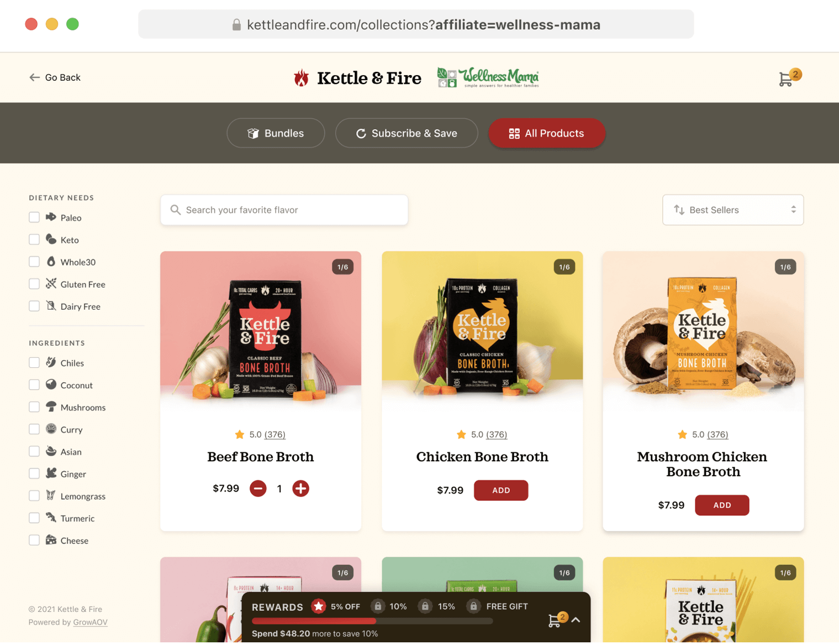Click the rewards progress bar
Viewport: 839px width, 644px height.
372,621
